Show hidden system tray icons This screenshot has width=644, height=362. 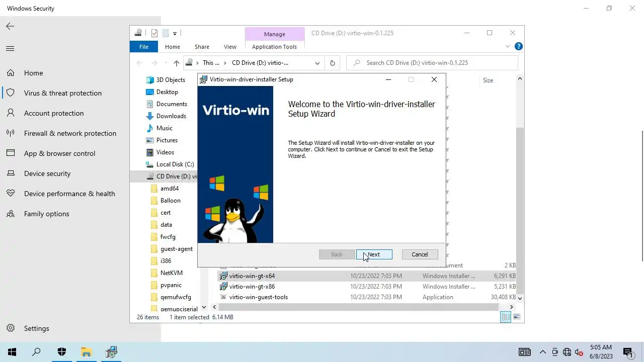(x=542, y=352)
